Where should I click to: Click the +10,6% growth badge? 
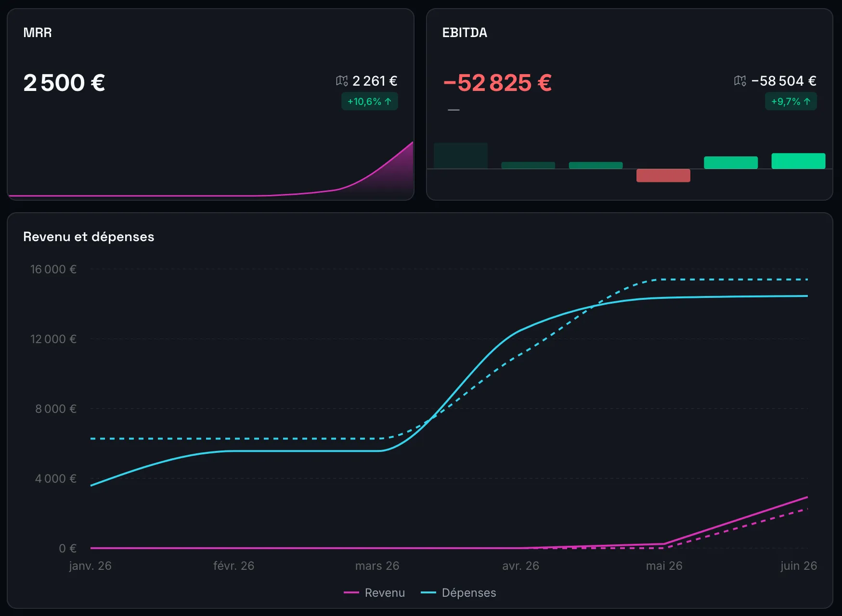[370, 102]
